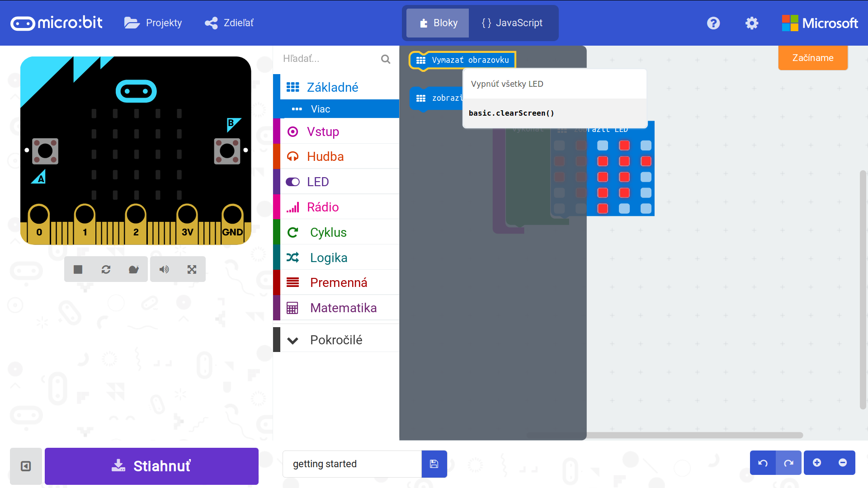Open the settings gear menu
The image size is (868, 488).
[x=752, y=23]
